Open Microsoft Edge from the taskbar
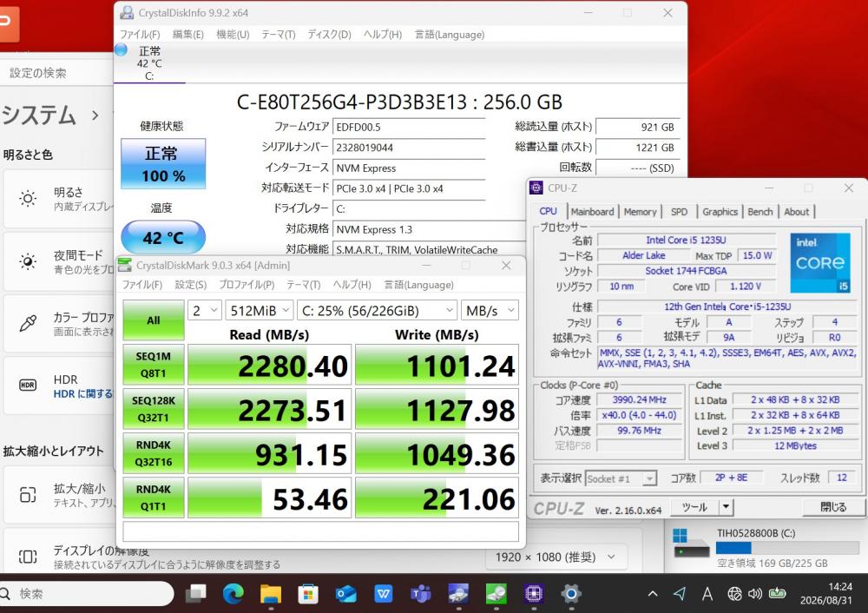868x613 pixels. [233, 594]
